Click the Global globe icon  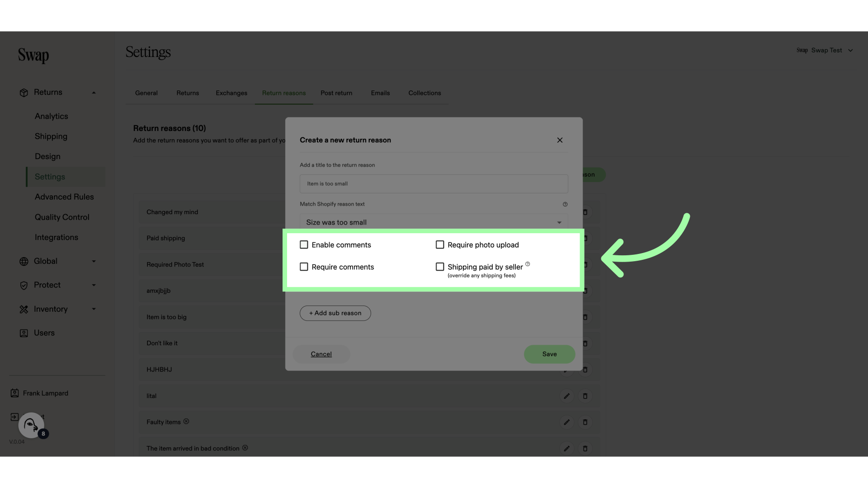pyautogui.click(x=24, y=261)
